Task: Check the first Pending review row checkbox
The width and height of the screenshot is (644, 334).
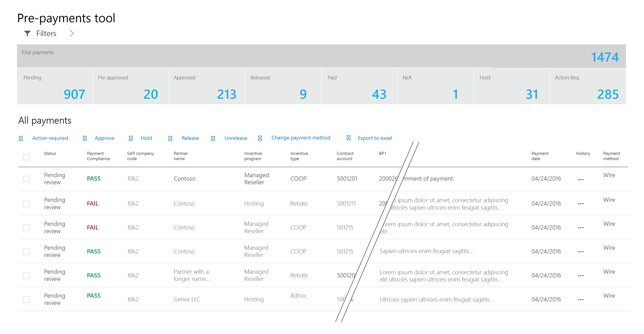Action: click(x=26, y=179)
